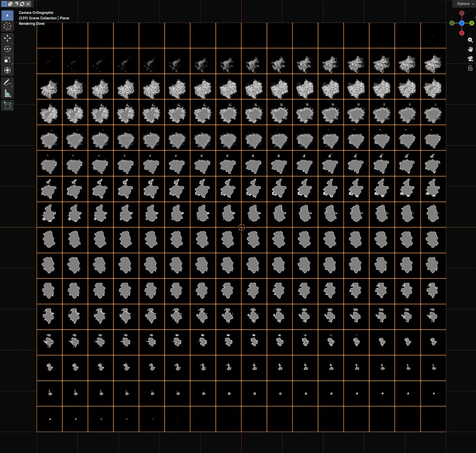The height and width of the screenshot is (453, 476).
Task: Click the red X axis on gizmo
Action: click(462, 33)
